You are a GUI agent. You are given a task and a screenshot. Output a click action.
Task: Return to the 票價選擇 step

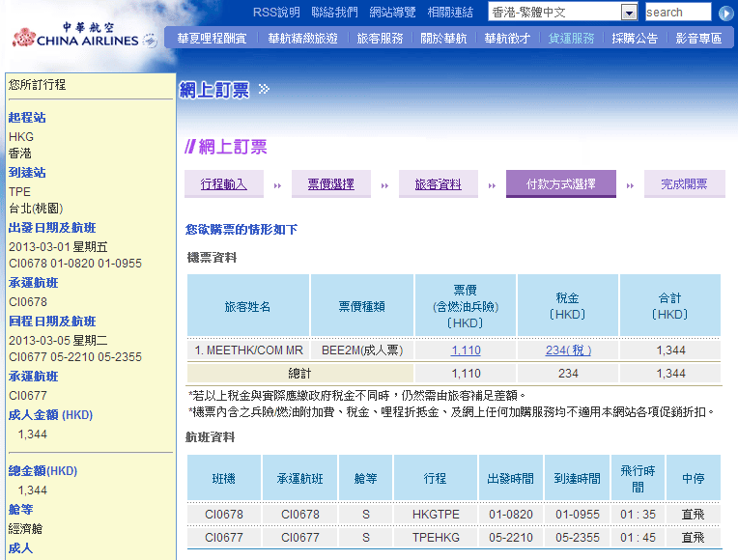[330, 183]
